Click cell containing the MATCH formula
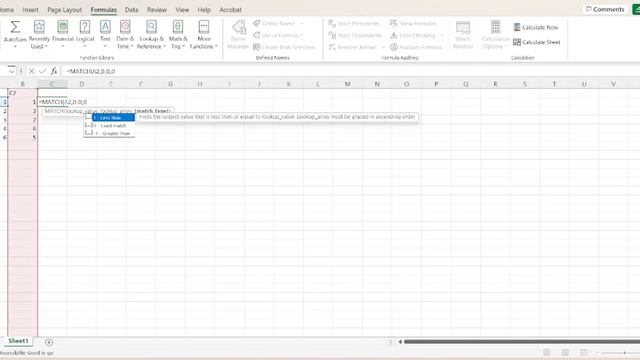The image size is (640, 360). coord(53,102)
